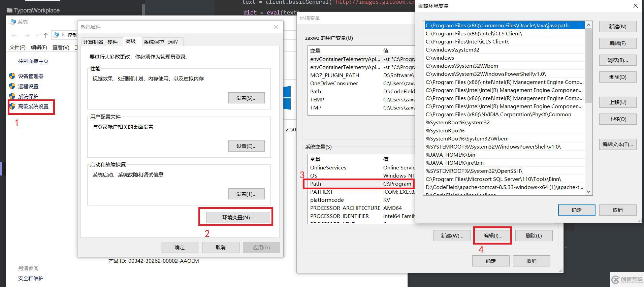The image size is (644, 287).
Task: Select the PATHEXT system variable row
Action: pos(361,192)
